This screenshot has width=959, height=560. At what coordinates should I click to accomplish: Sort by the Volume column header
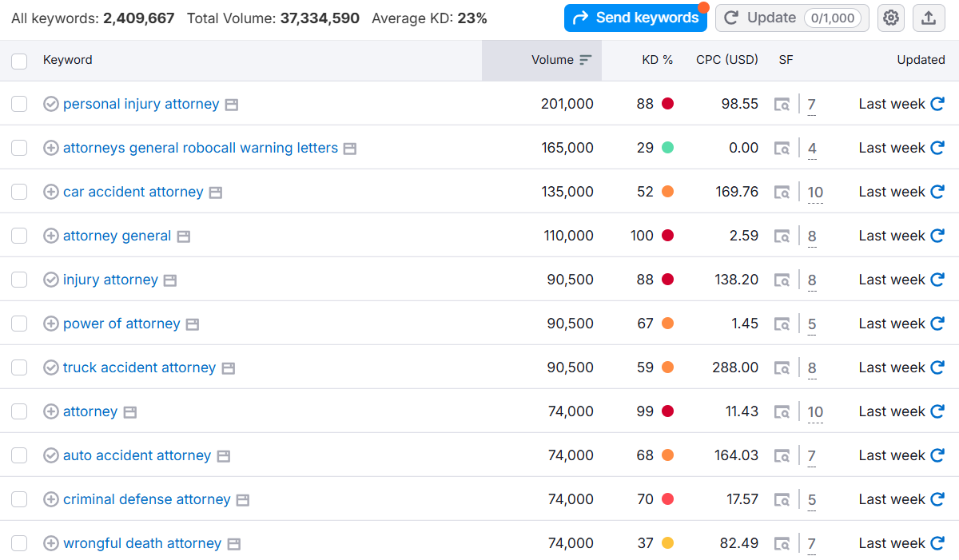552,60
